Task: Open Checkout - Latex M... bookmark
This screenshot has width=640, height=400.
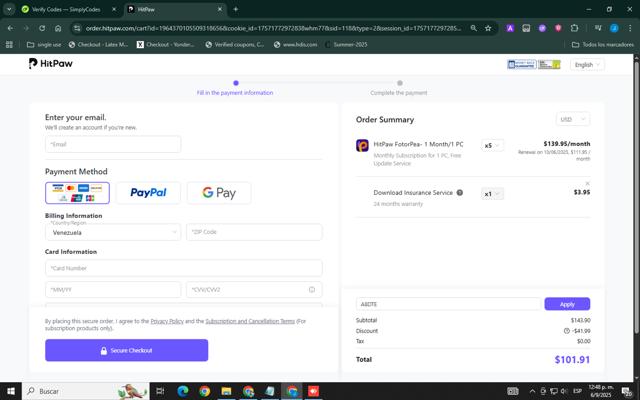Action: click(98, 44)
